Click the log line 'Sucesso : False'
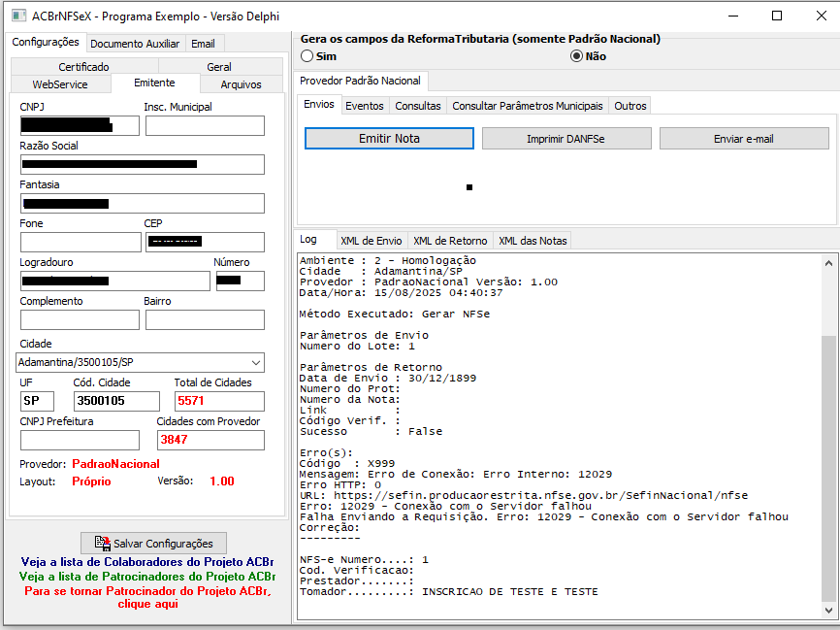The image size is (840, 630). [371, 432]
